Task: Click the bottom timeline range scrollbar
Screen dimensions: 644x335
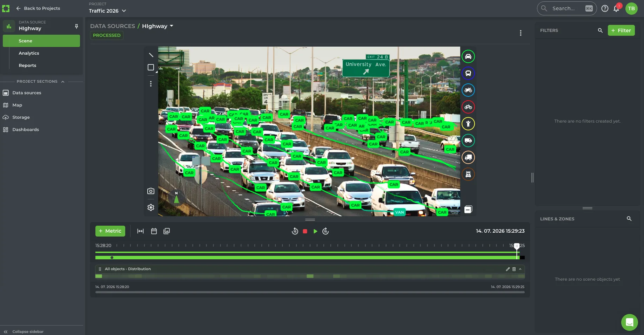Action: click(310, 292)
